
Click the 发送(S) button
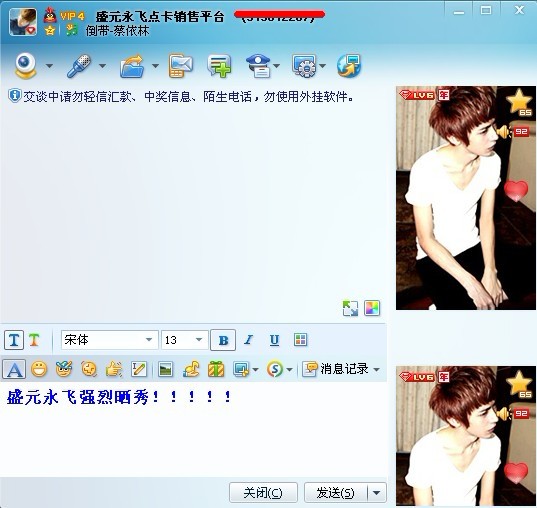pyautogui.click(x=335, y=493)
